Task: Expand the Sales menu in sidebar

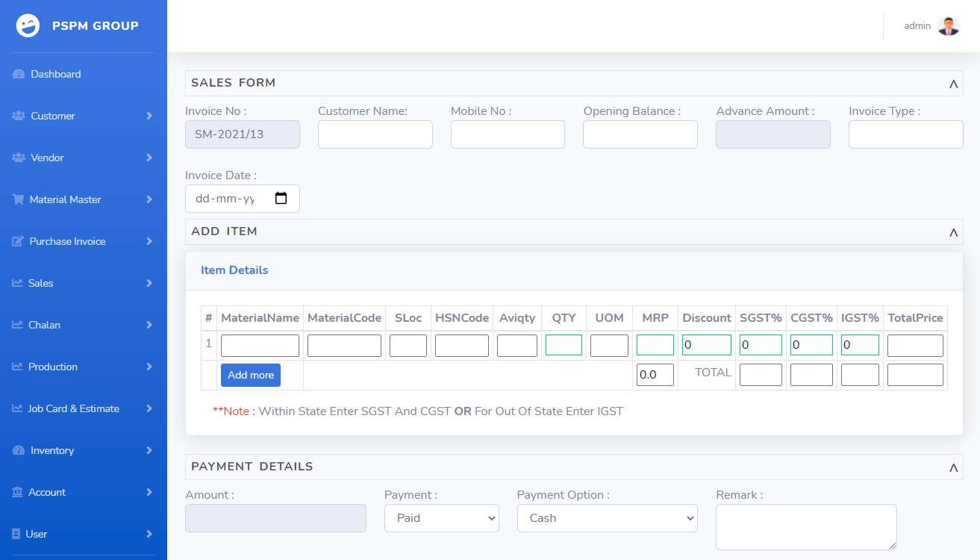Action: (x=82, y=283)
